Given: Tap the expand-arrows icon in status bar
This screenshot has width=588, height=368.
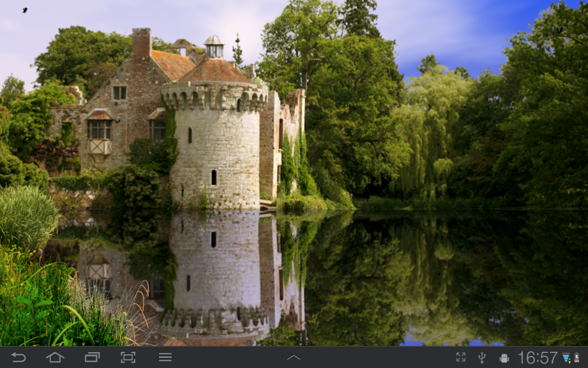Looking at the screenshot, I should coord(461,357).
